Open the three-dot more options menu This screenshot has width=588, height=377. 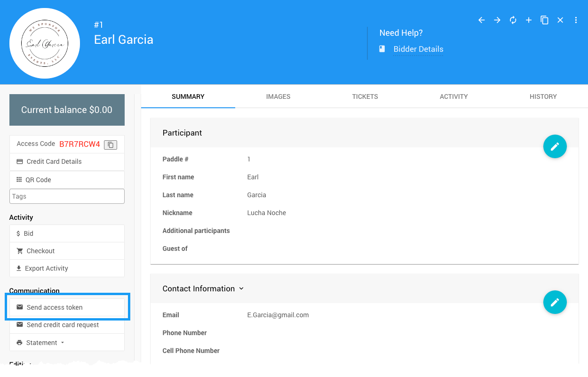click(x=576, y=20)
